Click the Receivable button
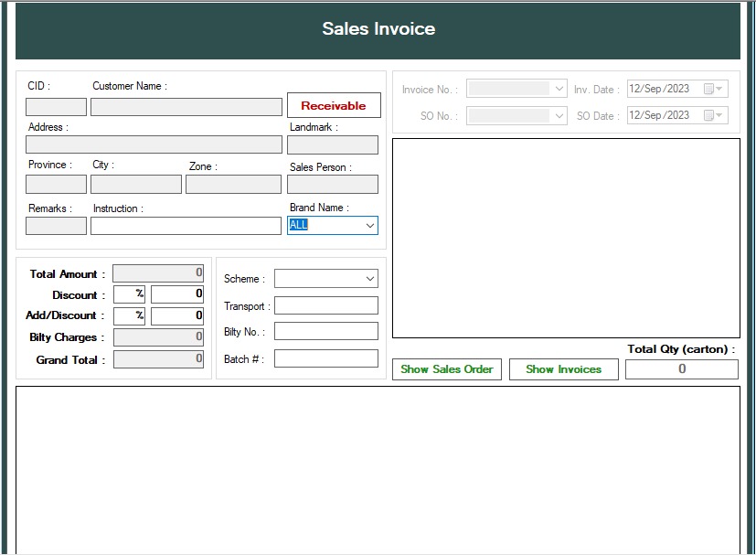The width and height of the screenshot is (756, 555). click(334, 105)
